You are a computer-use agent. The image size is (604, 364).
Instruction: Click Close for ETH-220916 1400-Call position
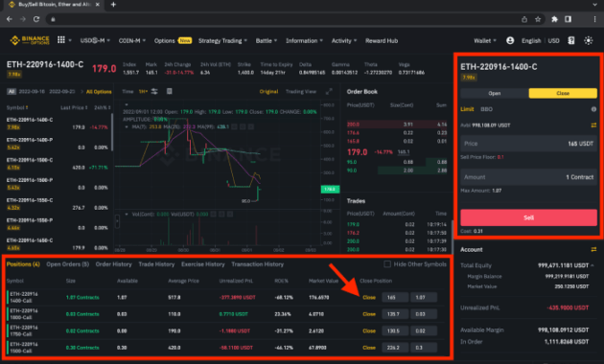[369, 298]
